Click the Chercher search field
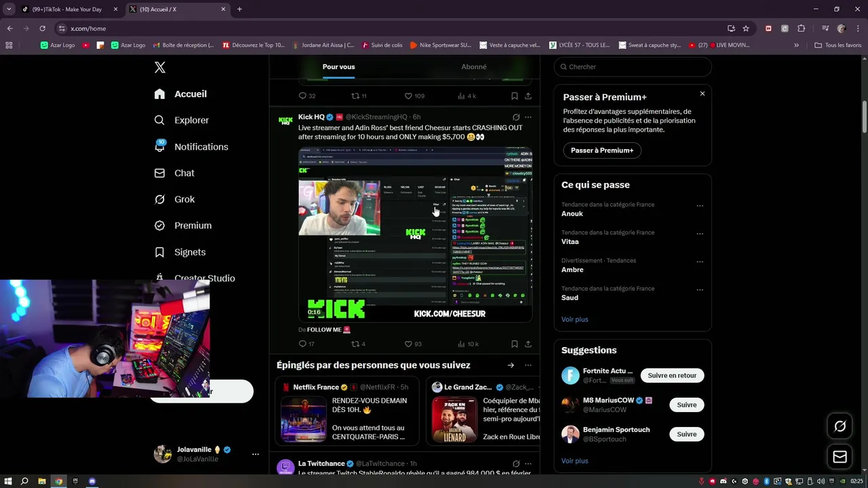Viewport: 868px width, 488px height. (633, 67)
